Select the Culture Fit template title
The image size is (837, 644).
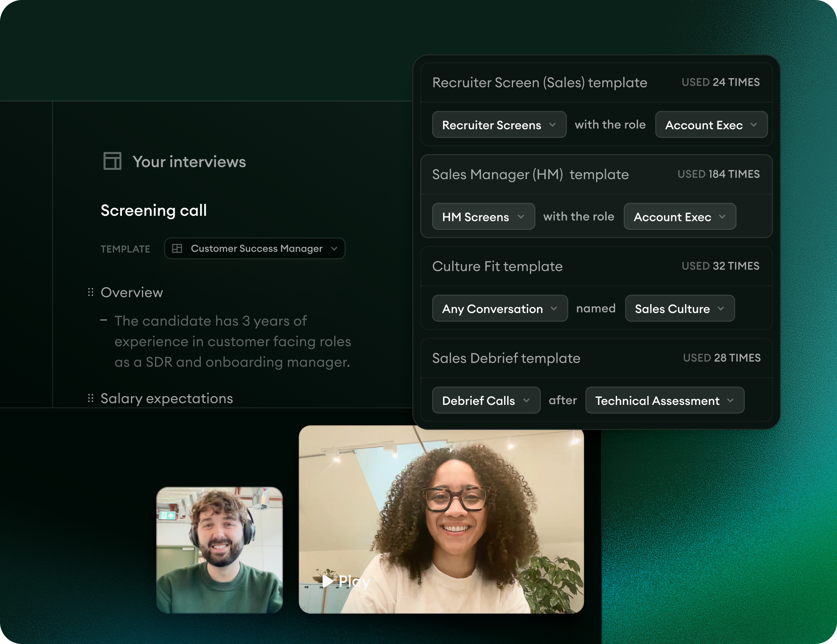click(498, 266)
